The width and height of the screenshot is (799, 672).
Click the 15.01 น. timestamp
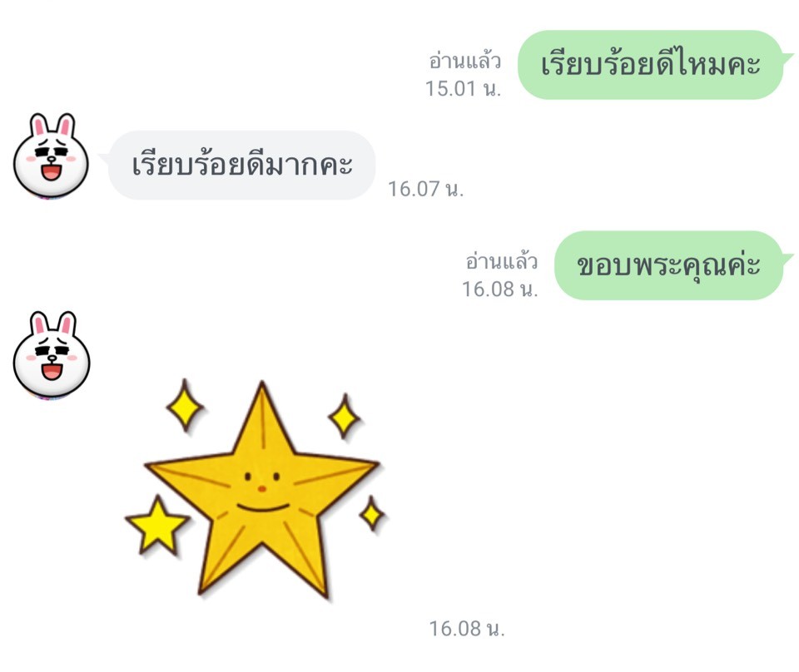[464, 89]
